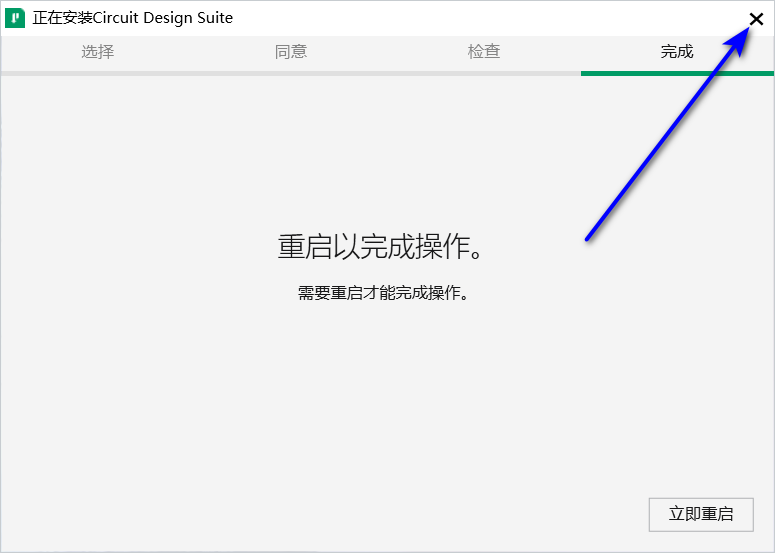Click the 立即重启 restart button
The image size is (775, 553).
click(x=701, y=514)
